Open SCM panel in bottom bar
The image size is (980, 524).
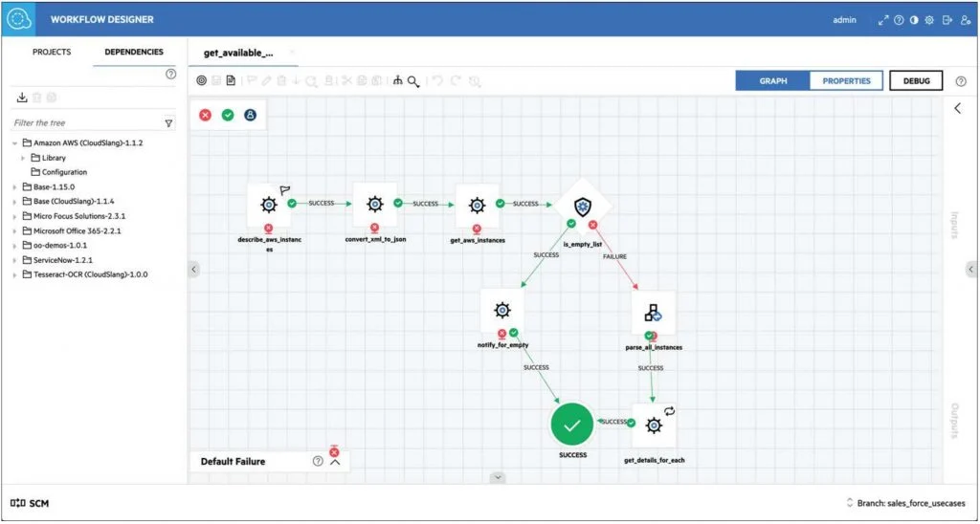coord(30,503)
